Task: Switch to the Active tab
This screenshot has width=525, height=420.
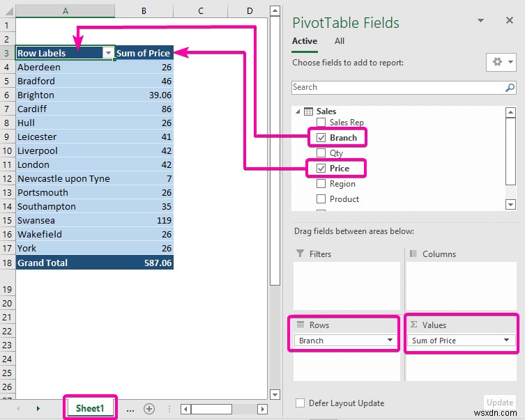Action: (x=305, y=41)
